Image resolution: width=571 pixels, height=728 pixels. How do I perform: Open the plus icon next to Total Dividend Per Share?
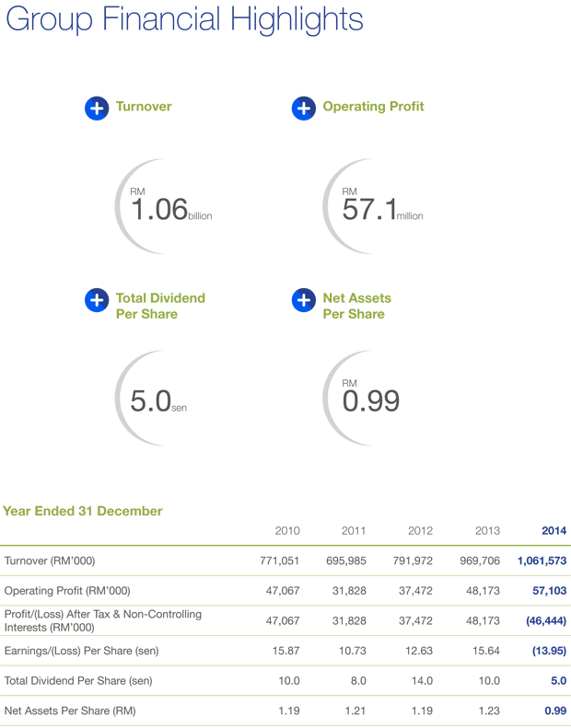click(x=97, y=300)
